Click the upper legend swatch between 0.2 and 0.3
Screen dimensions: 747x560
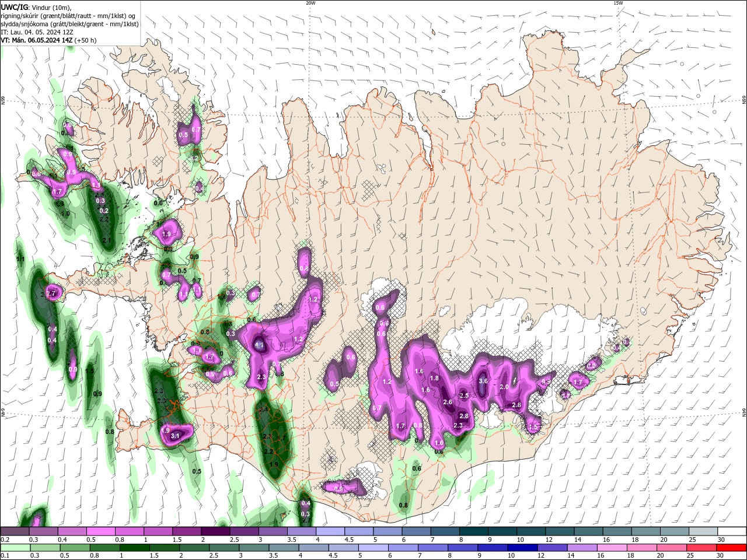click(x=15, y=532)
